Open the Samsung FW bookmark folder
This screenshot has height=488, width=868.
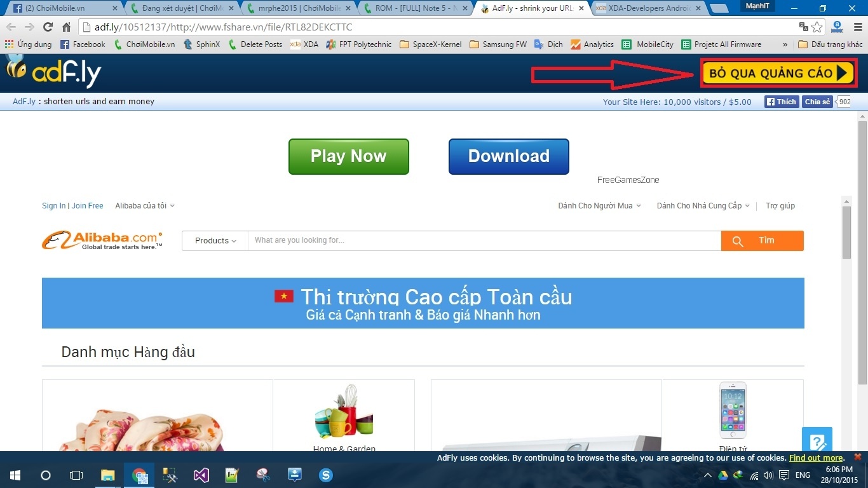pos(498,44)
